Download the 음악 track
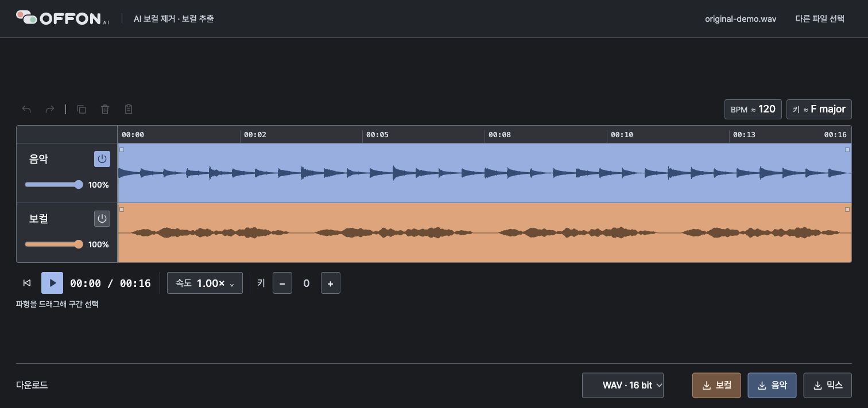Image resolution: width=868 pixels, height=408 pixels. [x=772, y=385]
